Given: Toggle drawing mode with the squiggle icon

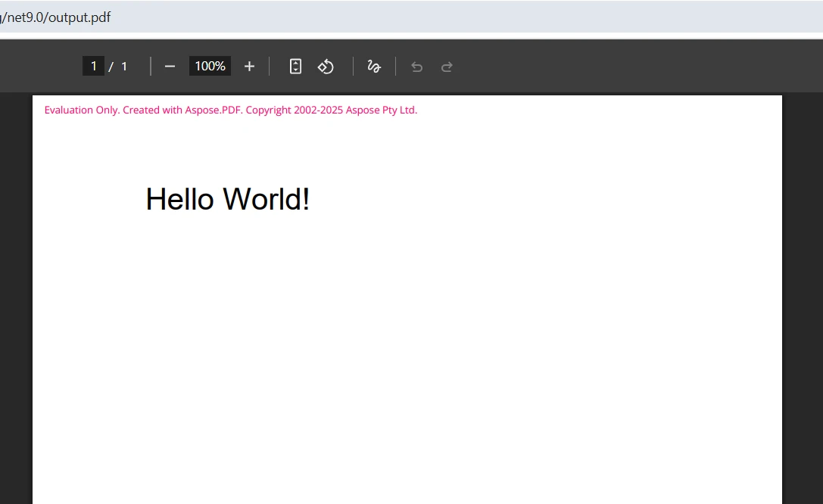Looking at the screenshot, I should click(x=374, y=67).
